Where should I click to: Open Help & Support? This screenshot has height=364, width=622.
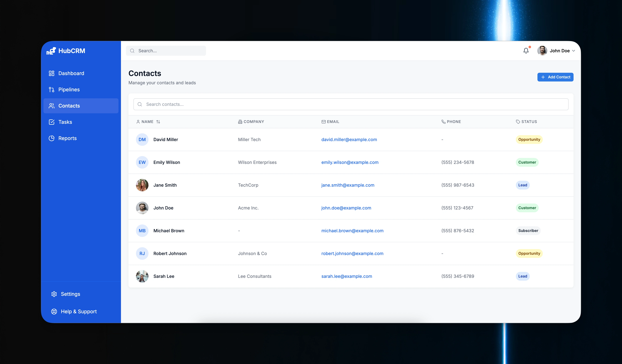[81, 312]
